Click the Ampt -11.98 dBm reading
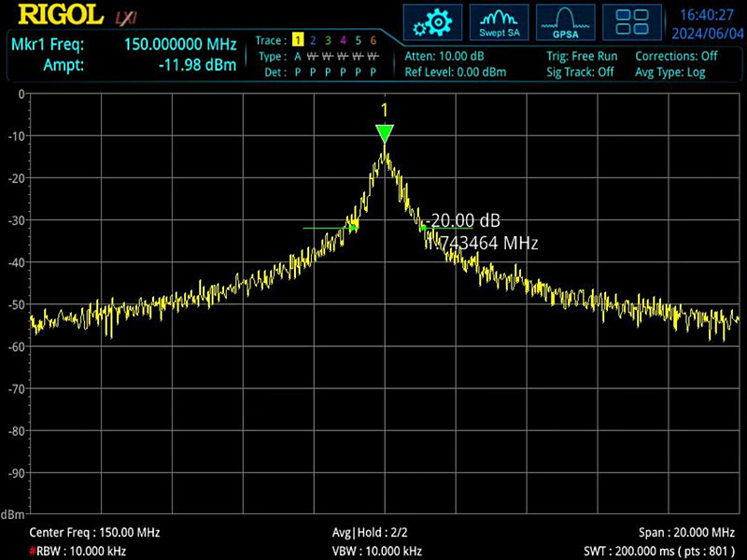The height and width of the screenshot is (560, 747). [197, 64]
